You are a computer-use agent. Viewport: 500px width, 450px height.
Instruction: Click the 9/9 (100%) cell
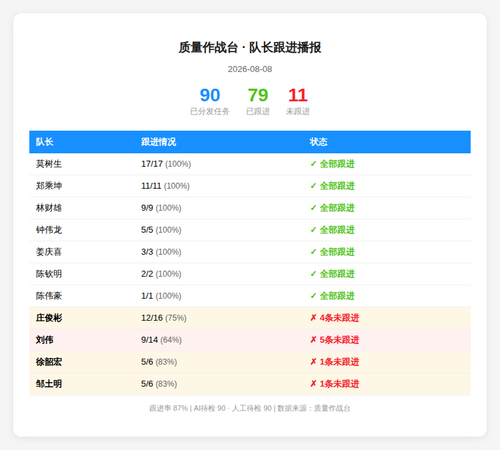(x=161, y=208)
